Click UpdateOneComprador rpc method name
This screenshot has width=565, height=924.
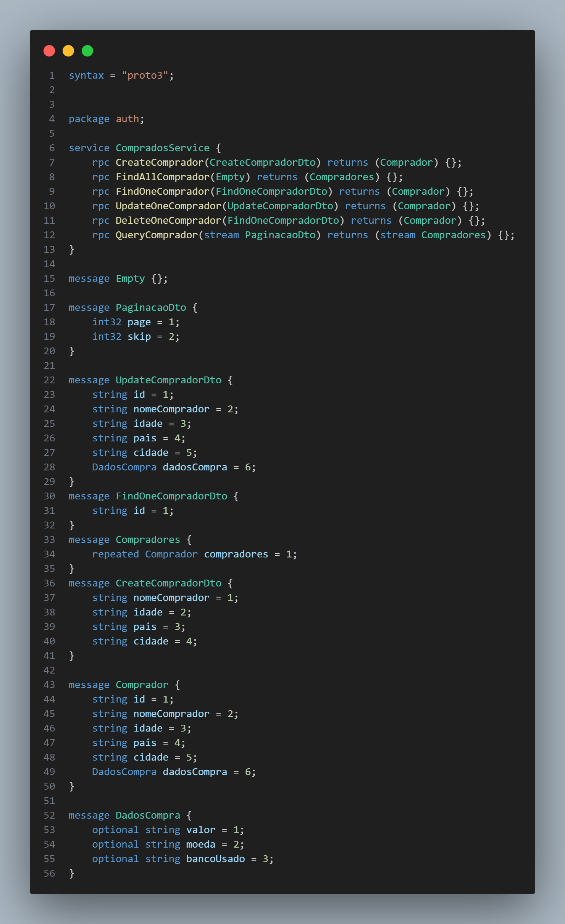(x=168, y=206)
